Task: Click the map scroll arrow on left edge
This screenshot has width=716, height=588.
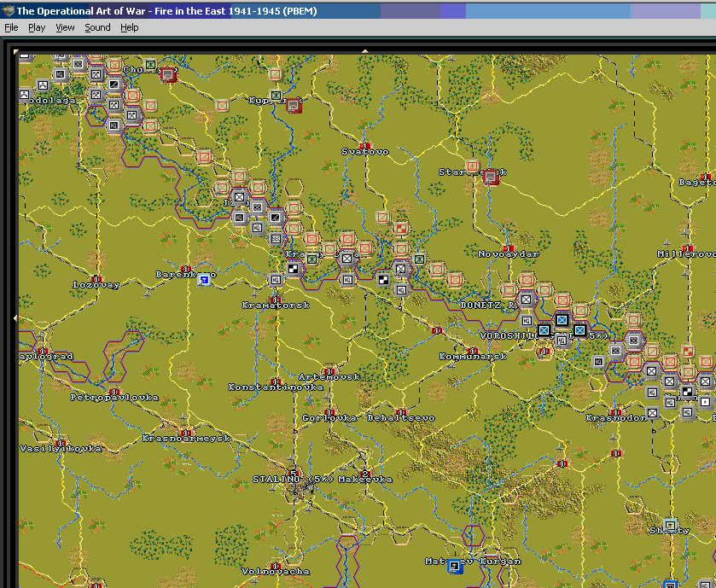Action: pyautogui.click(x=16, y=317)
